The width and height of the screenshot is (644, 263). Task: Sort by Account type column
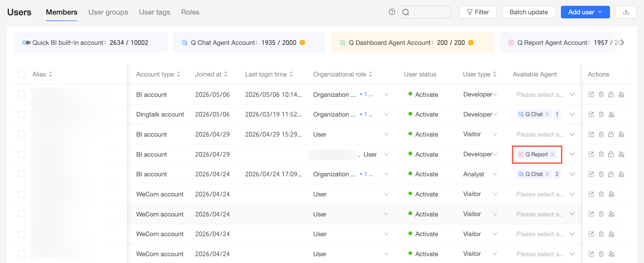pos(178,74)
